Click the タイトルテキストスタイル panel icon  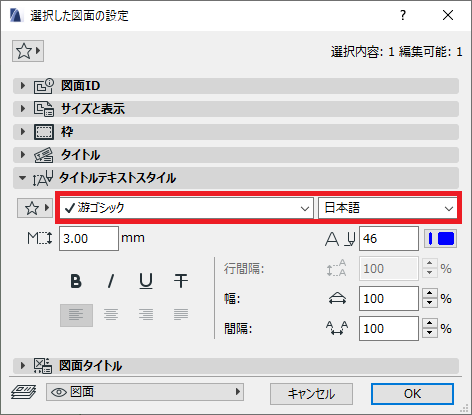pos(43,178)
